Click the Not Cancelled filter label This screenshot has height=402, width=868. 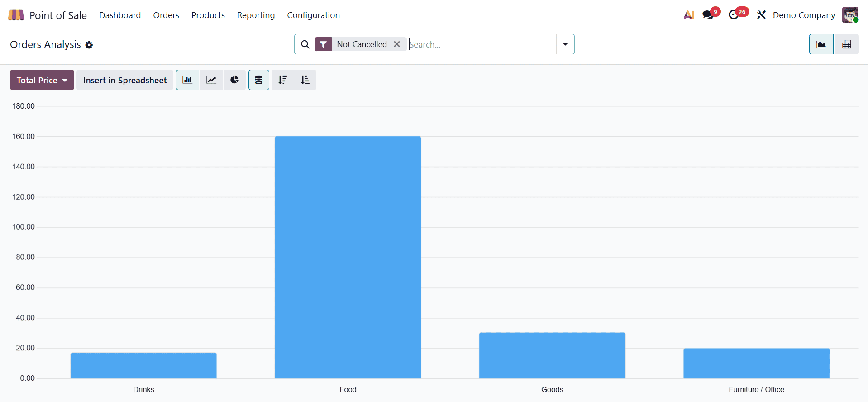coord(362,44)
